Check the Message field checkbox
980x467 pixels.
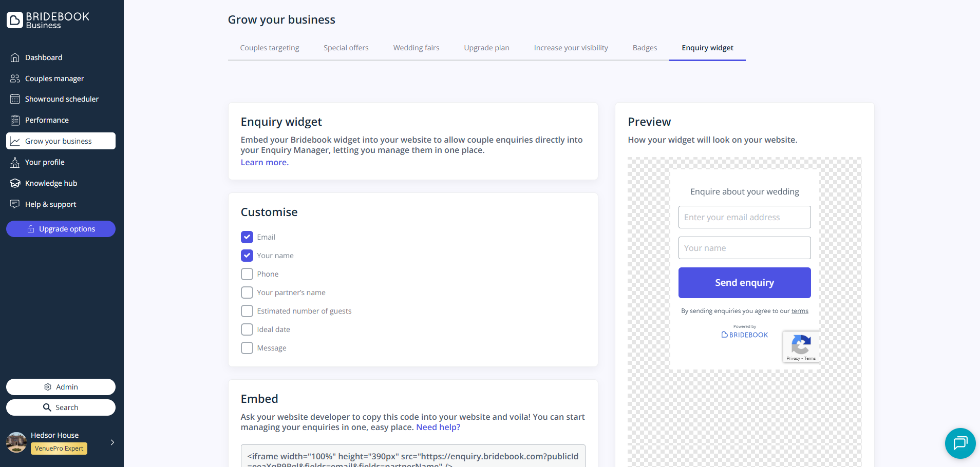247,348
